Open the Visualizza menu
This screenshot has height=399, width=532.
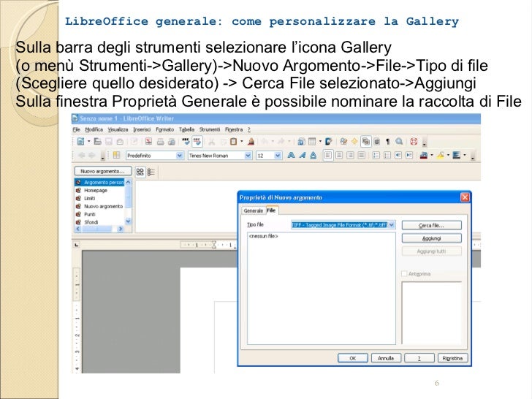click(118, 129)
